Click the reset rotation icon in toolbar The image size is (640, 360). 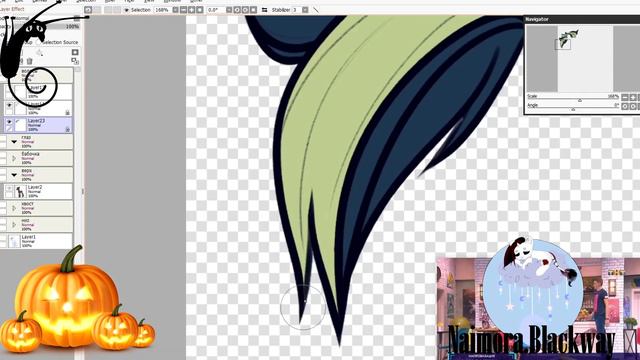[x=253, y=10]
